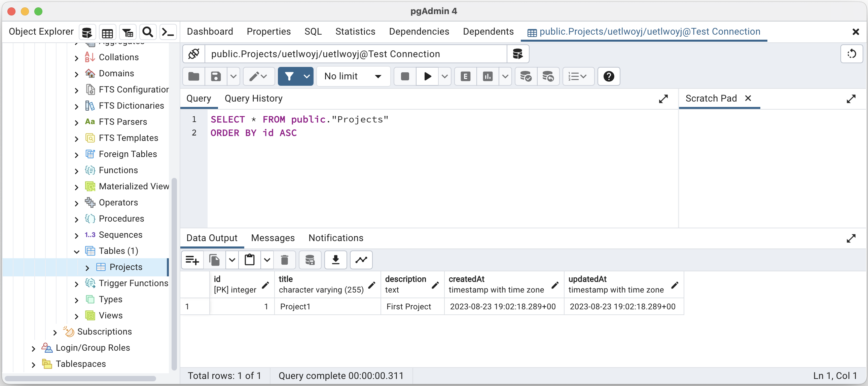
Task: Delete the selected row with trash icon
Action: click(x=285, y=260)
